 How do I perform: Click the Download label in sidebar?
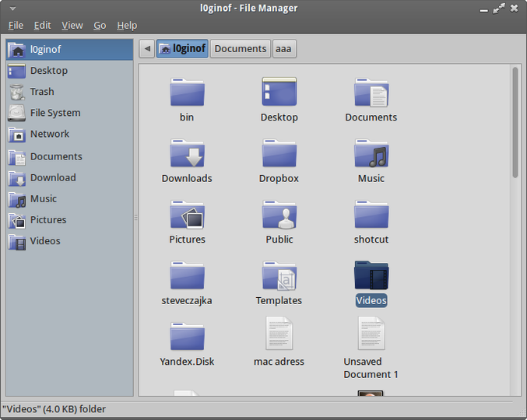pos(53,177)
